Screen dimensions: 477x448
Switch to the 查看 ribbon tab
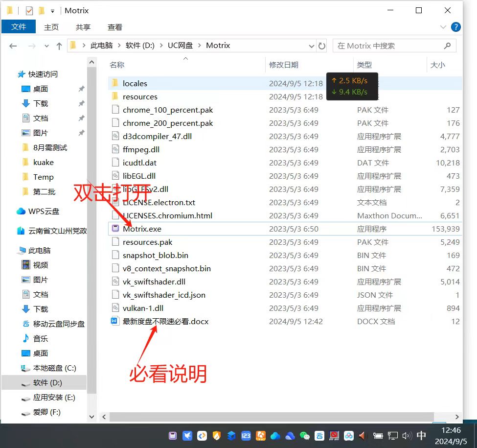[115, 27]
